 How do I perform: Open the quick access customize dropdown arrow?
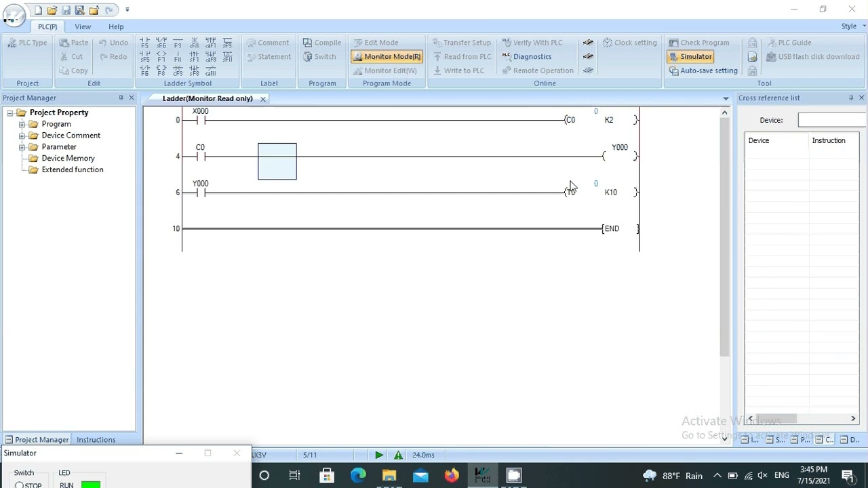127,10
